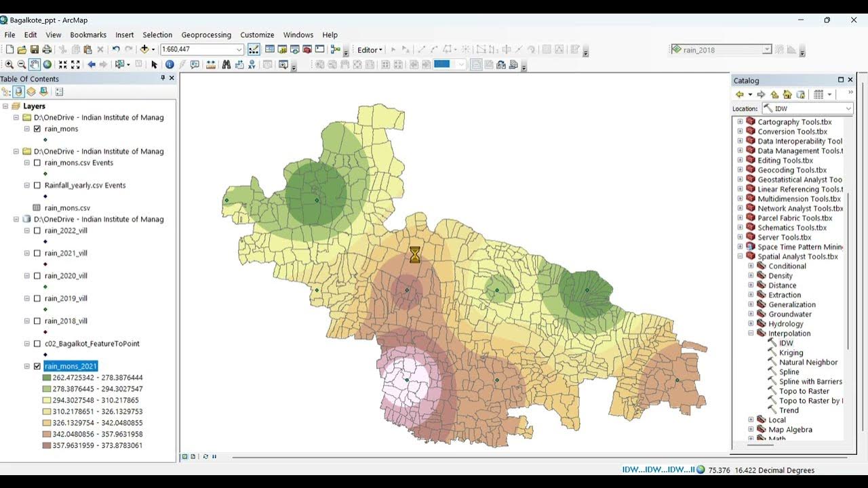Viewport: 868px width, 488px height.
Task: Choose the Select Elements arrow tool
Action: tap(154, 64)
